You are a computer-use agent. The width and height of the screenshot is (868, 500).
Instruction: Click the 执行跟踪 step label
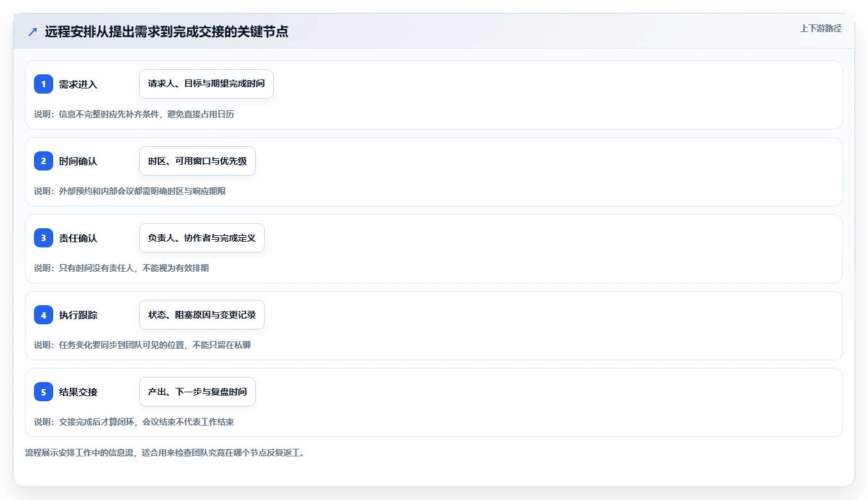pyautogui.click(x=78, y=315)
